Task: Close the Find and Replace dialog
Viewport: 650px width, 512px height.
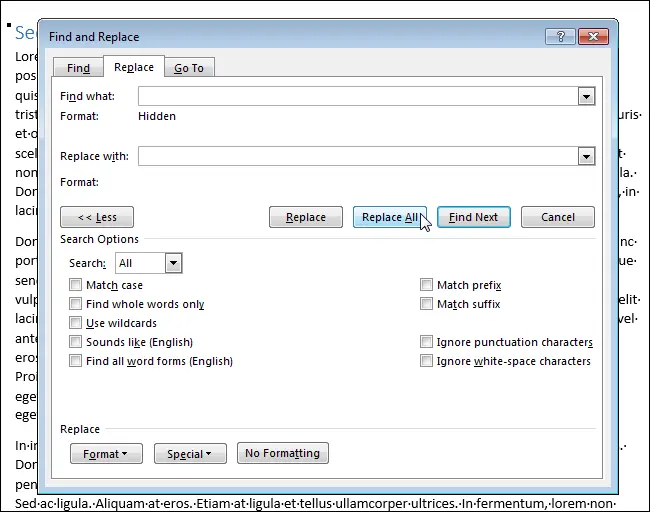Action: (x=593, y=36)
